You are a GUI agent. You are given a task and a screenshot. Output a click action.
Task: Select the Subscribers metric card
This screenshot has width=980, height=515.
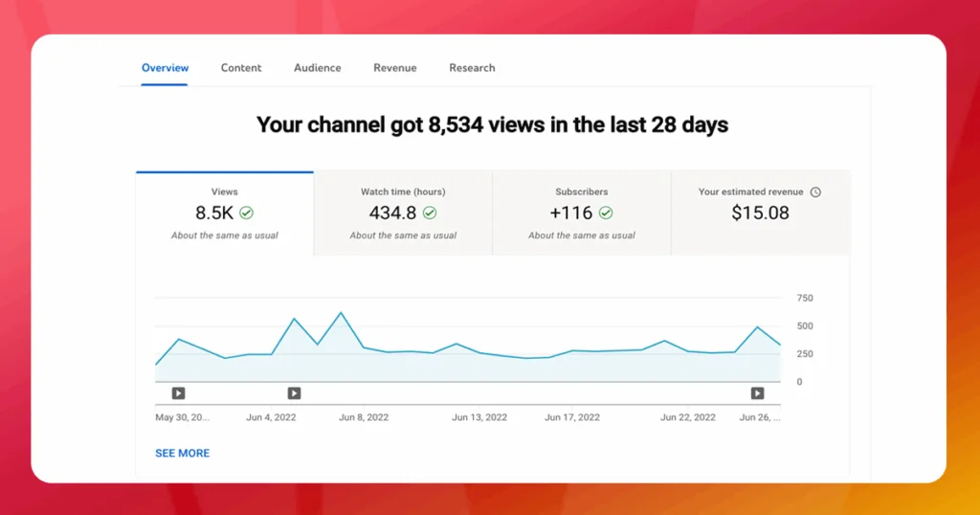582,213
